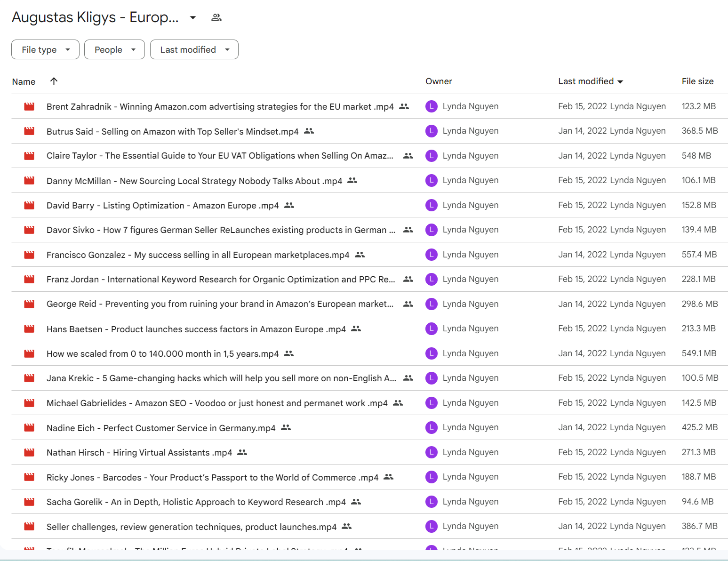Click the 557.4 MB file size cell
The height and width of the screenshot is (561, 728).
(x=699, y=255)
